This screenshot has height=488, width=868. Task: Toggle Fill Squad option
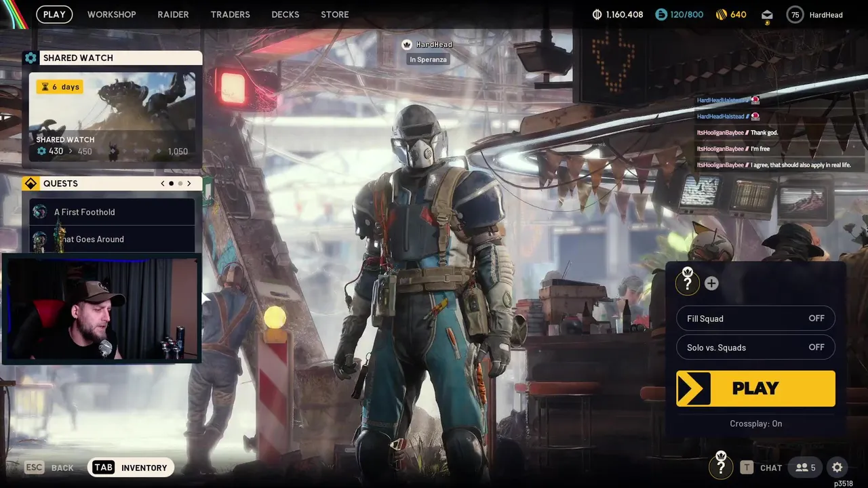click(x=755, y=319)
